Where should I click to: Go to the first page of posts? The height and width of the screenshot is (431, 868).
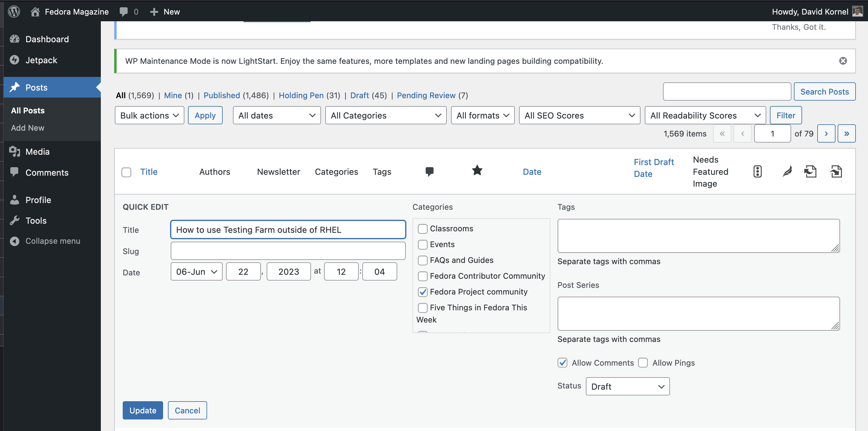722,133
